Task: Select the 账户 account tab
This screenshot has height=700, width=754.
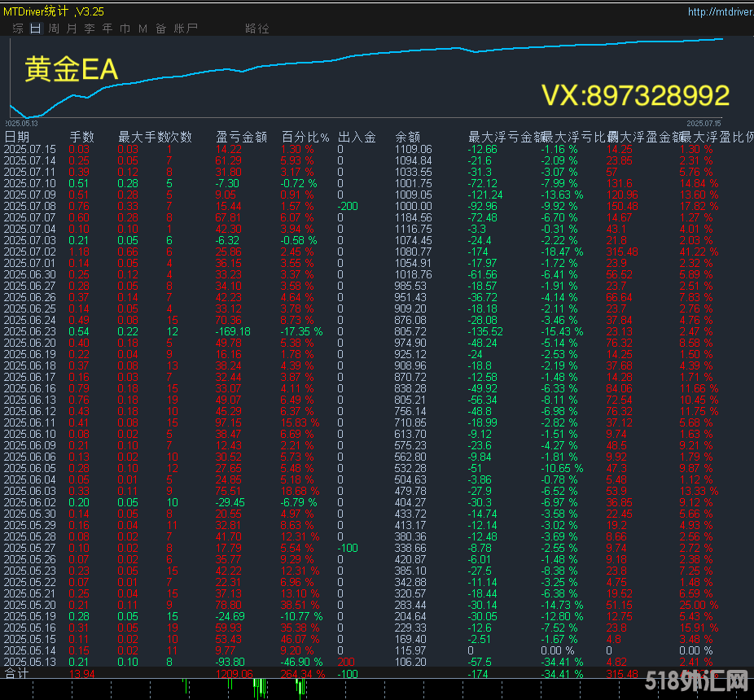Action: (186, 28)
